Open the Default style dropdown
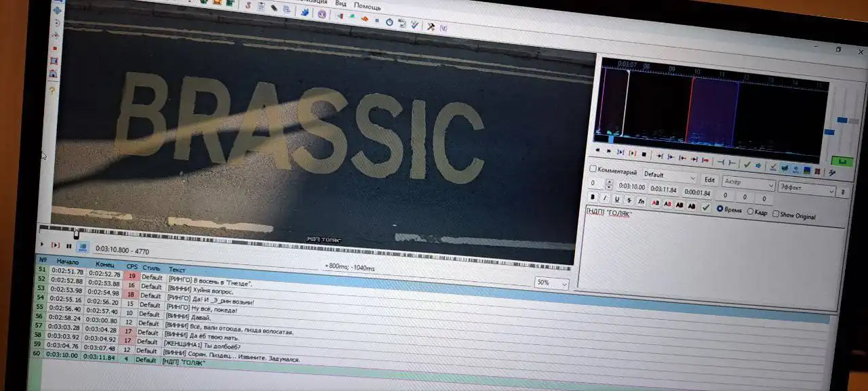This screenshot has height=391, width=868. click(670, 175)
